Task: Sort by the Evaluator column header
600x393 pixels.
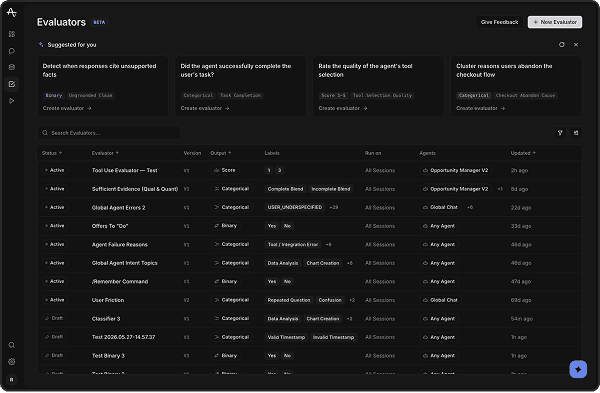Action: click(105, 153)
